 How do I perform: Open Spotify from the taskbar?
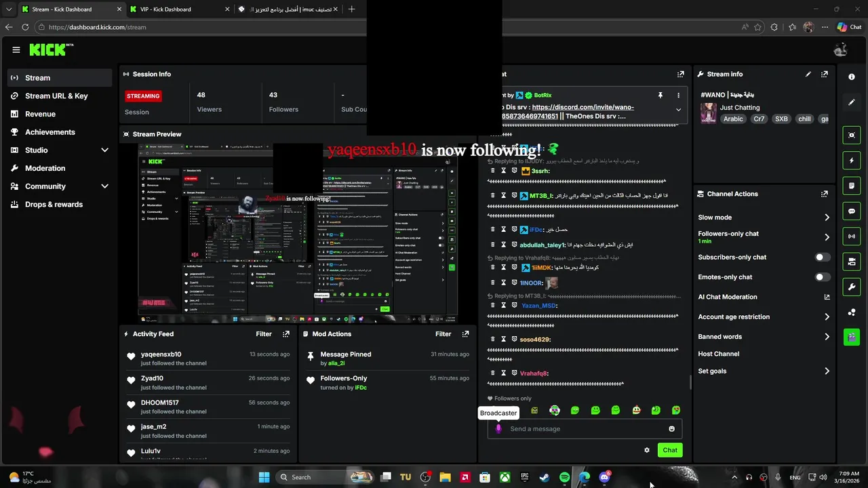point(564,477)
